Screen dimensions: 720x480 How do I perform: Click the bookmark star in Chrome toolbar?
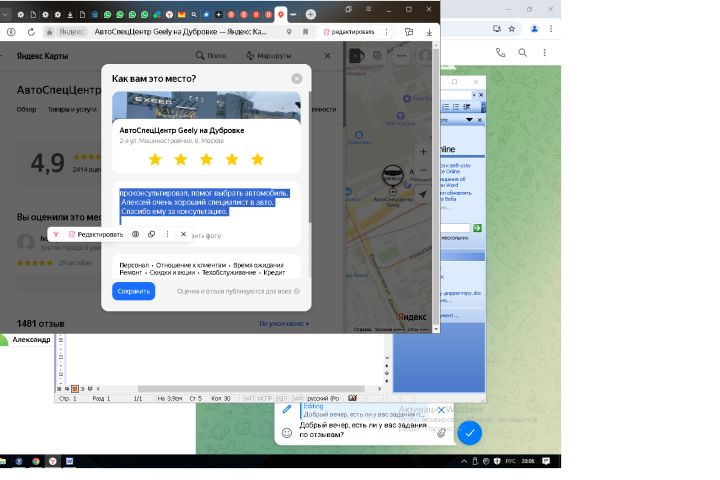512,28
